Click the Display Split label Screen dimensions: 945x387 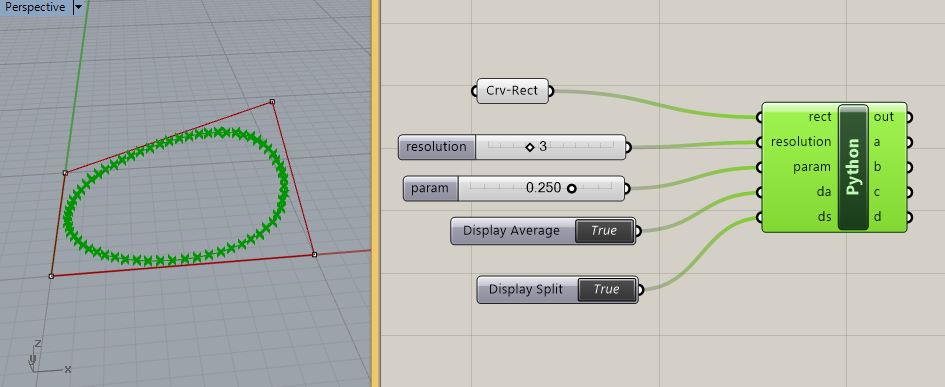526,289
